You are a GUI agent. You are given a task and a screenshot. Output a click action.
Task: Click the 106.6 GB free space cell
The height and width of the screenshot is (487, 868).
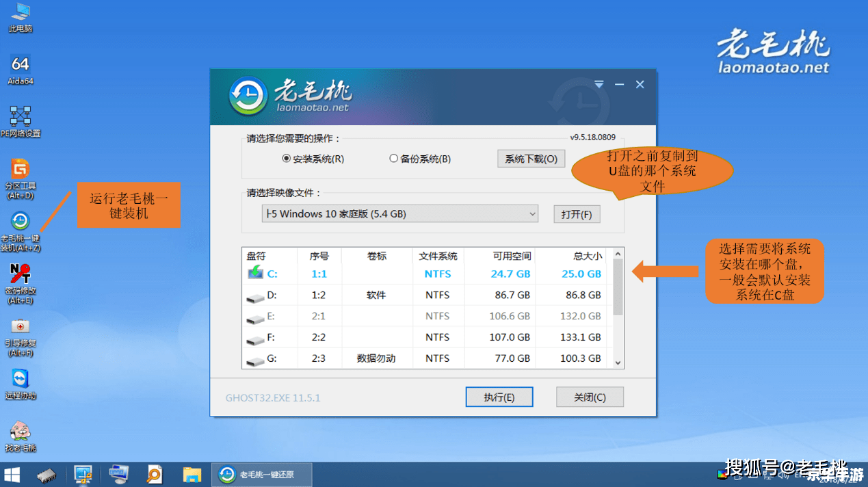(510, 316)
